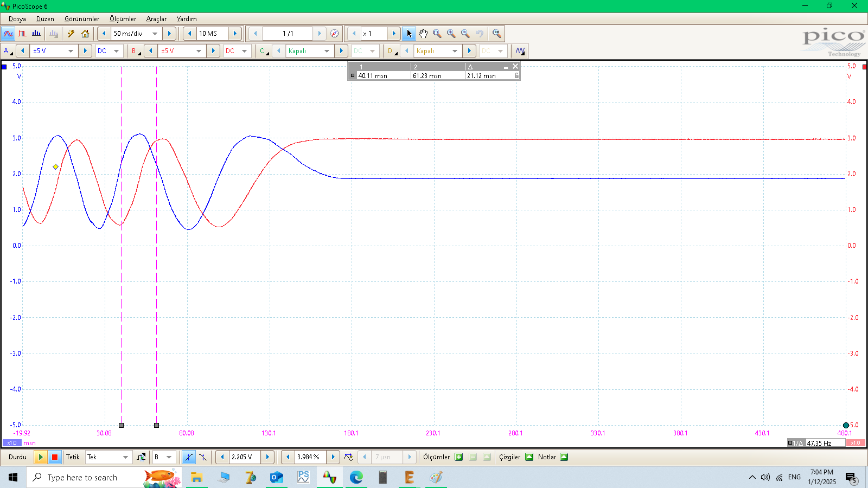Open the Home preferences icon
868x488 pixels.
click(x=85, y=34)
